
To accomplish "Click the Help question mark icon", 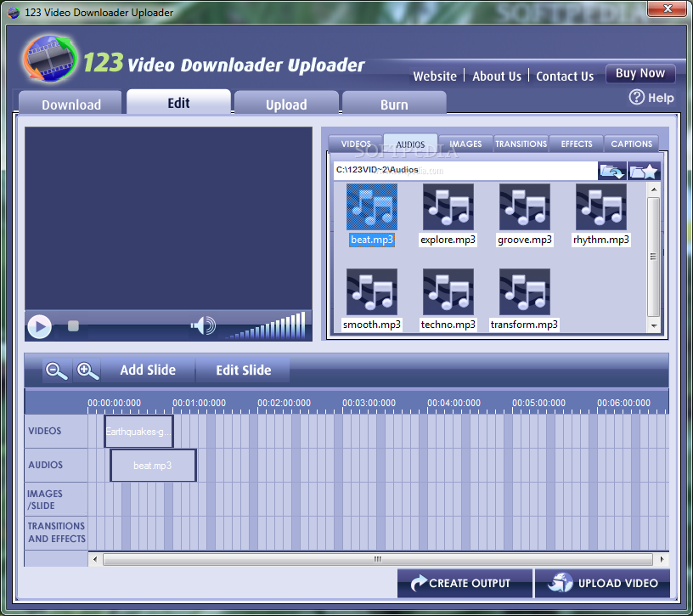I will 636,98.
